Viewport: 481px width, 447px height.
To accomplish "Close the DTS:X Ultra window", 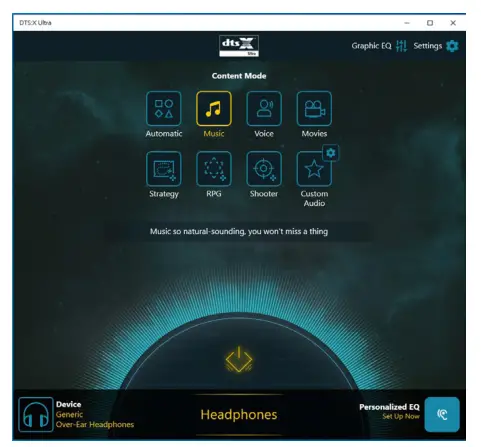I will pos(453,23).
